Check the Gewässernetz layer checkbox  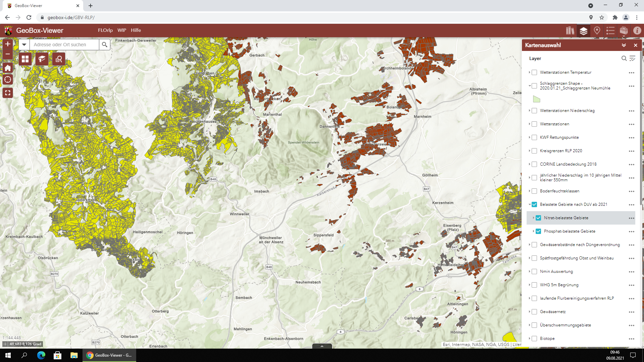(534, 312)
